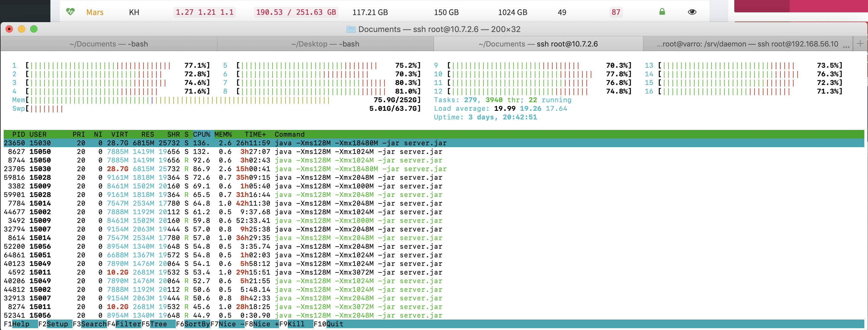The height and width of the screenshot is (330, 868).
Task: Click the green lock icon
Action: tap(662, 12)
